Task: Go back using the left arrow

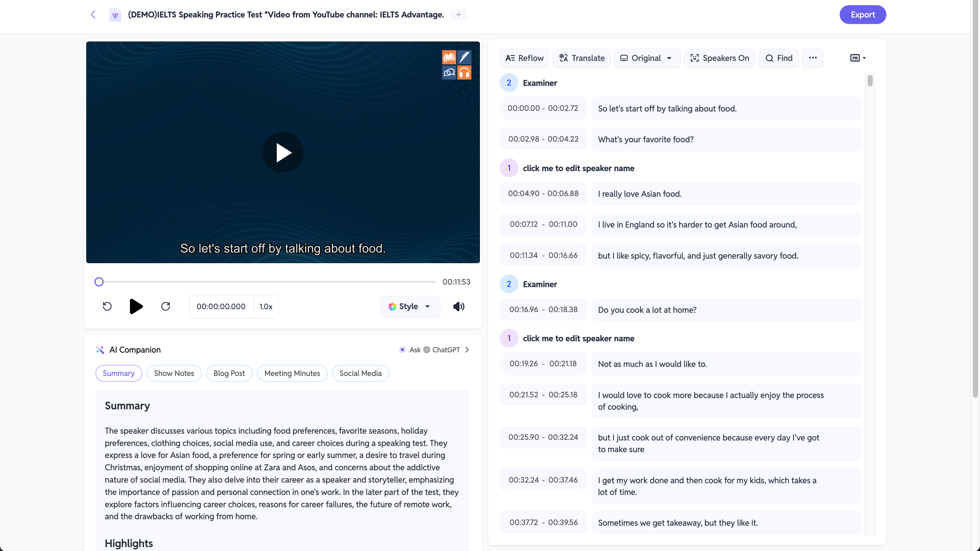Action: tap(93, 15)
